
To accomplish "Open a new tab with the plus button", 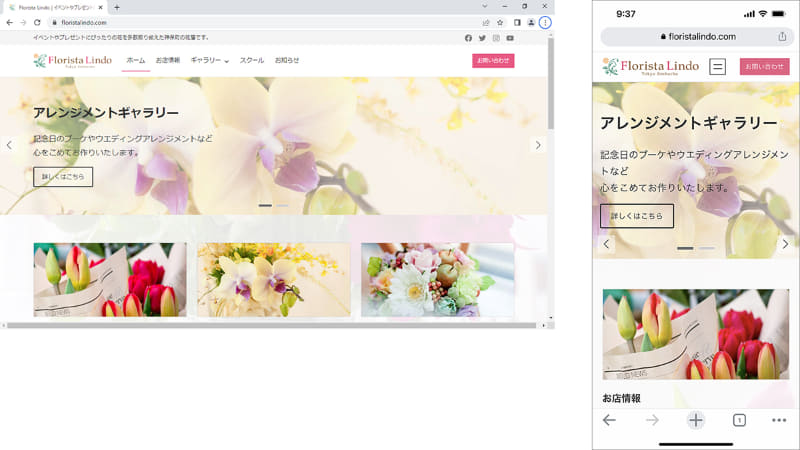I will point(117,7).
